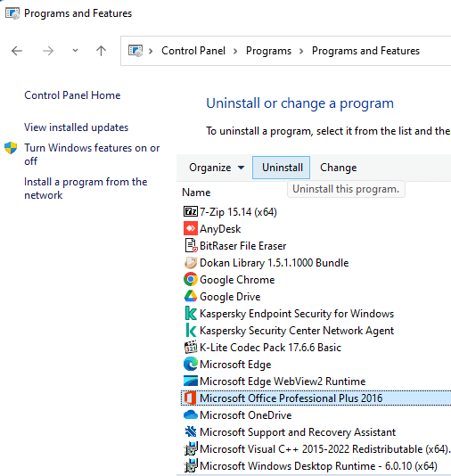Expand the chevron after Programs breadcrumb
The width and height of the screenshot is (451, 476).
coord(301,51)
